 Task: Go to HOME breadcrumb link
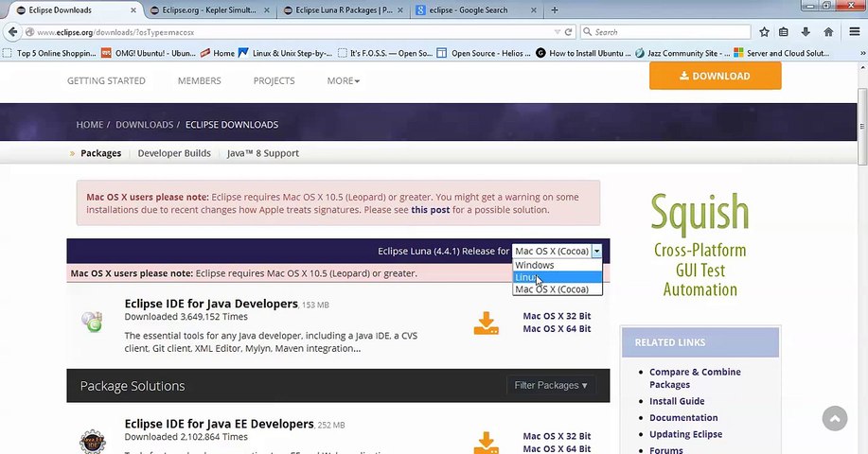[90, 125]
